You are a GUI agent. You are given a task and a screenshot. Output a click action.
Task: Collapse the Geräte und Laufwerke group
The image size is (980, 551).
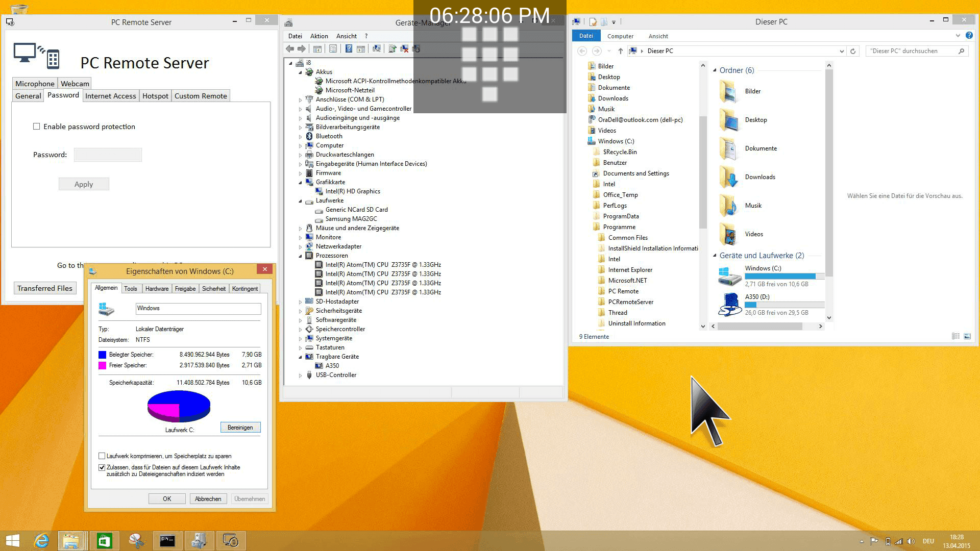click(715, 256)
